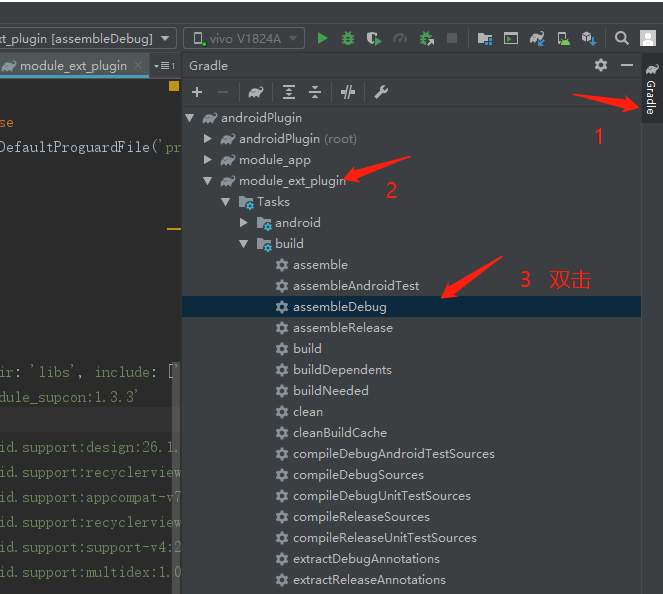The width and height of the screenshot is (663, 594).
Task: Run the app with green play button
Action: pyautogui.click(x=322, y=38)
